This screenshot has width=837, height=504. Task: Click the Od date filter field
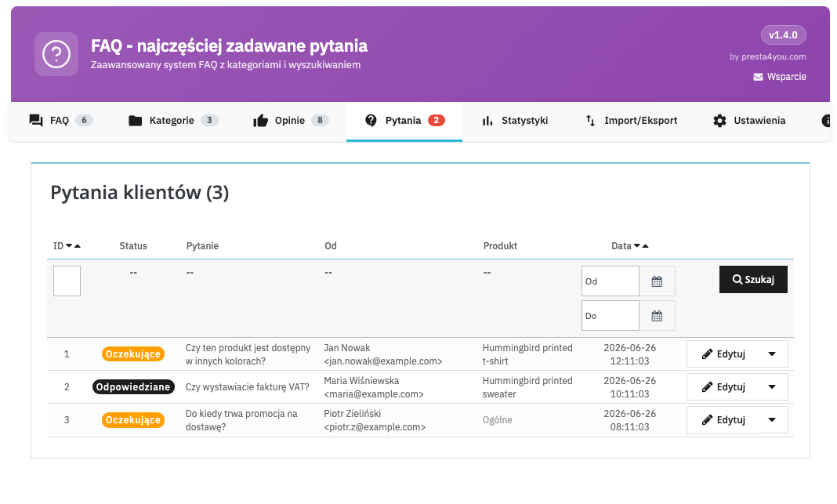611,281
